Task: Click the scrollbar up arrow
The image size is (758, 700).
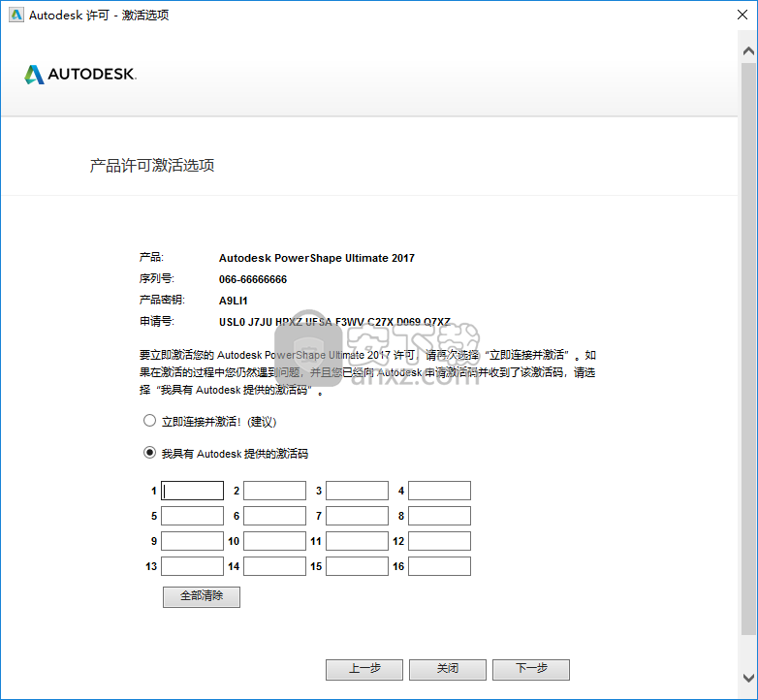Action: point(748,50)
